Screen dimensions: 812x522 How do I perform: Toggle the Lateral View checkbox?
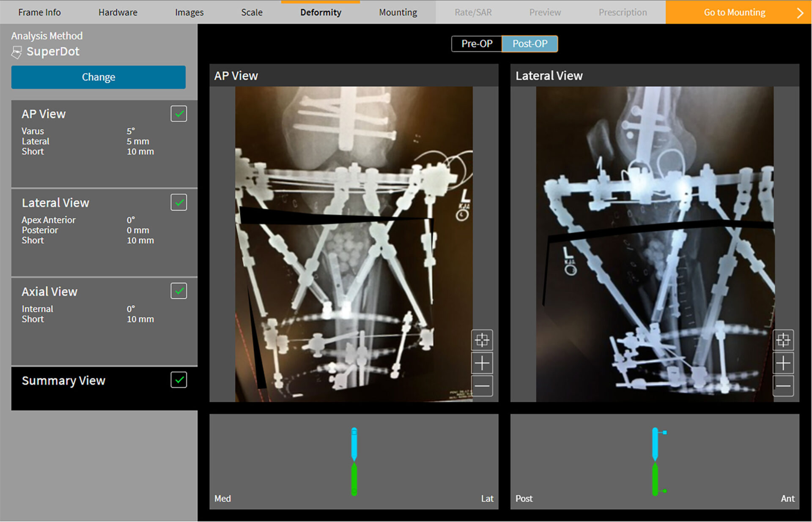coord(178,202)
